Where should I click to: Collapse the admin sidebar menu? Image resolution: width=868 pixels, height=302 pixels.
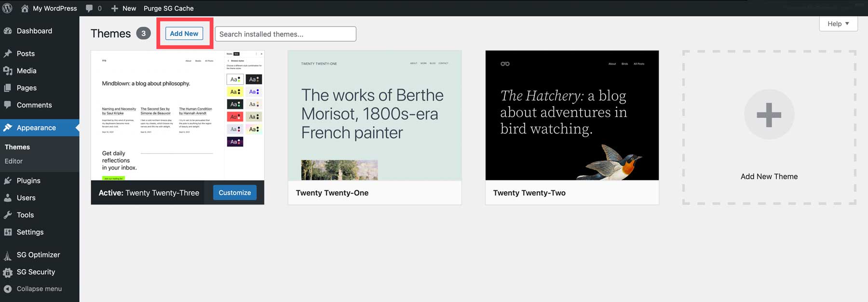point(40,289)
